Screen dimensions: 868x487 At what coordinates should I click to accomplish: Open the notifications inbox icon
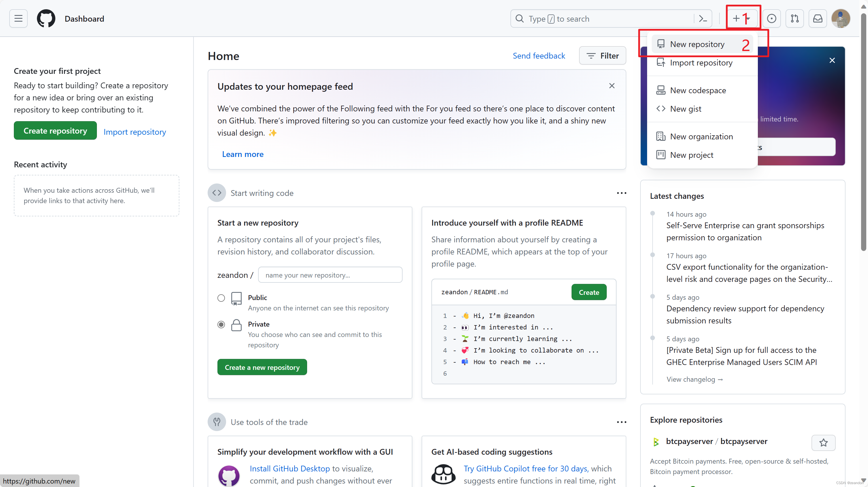tap(818, 18)
